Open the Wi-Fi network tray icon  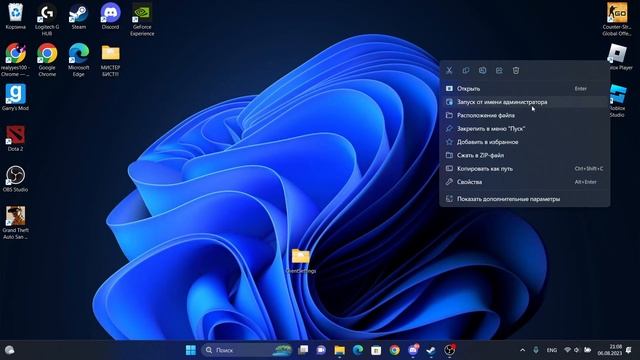click(567, 350)
